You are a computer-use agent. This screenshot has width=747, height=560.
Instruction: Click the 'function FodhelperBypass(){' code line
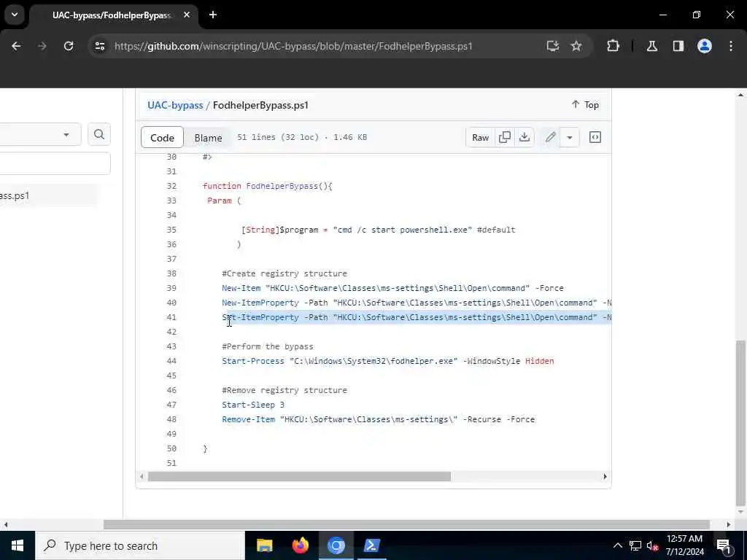(267, 186)
